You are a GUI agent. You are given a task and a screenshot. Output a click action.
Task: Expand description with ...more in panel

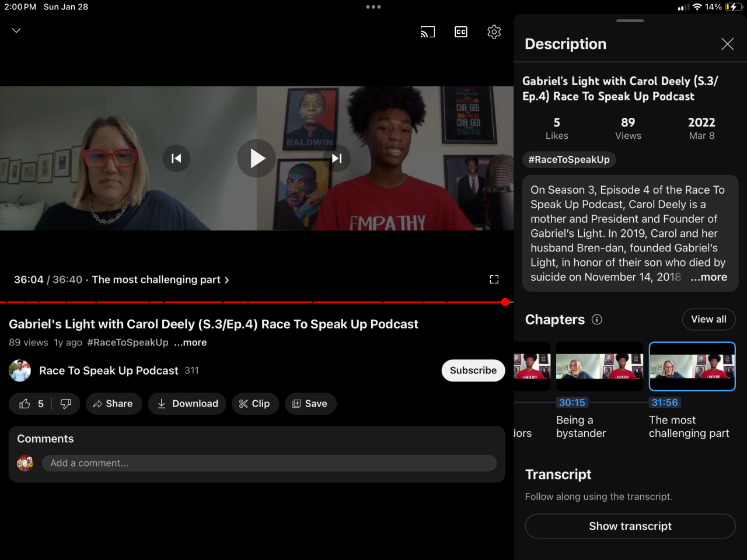pos(709,277)
